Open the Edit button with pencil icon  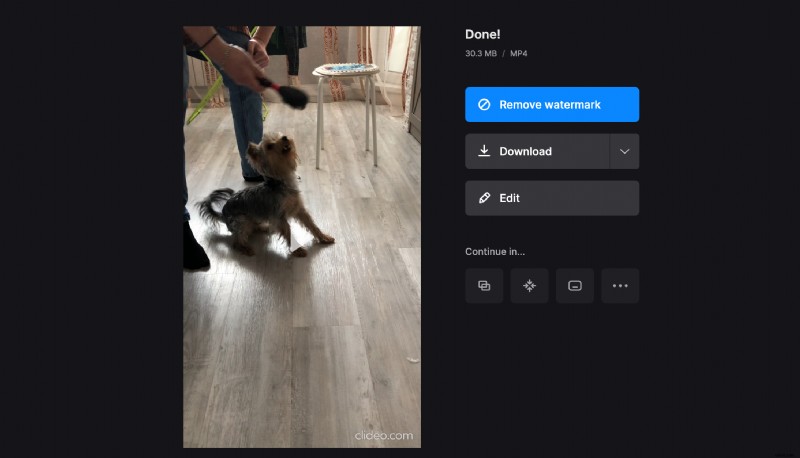tap(552, 198)
